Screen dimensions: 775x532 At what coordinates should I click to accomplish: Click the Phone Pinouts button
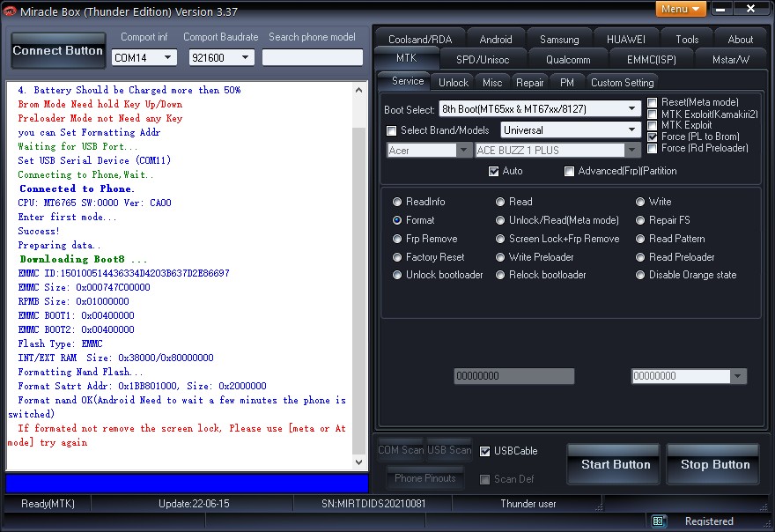coord(425,478)
